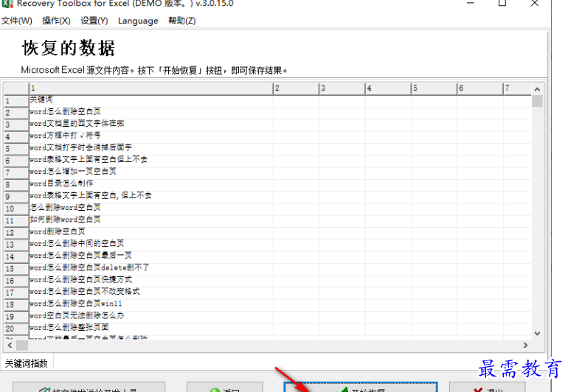568x392 pixels.
Task: Click the horizontal scrollbar thumb
Action: coord(22,346)
